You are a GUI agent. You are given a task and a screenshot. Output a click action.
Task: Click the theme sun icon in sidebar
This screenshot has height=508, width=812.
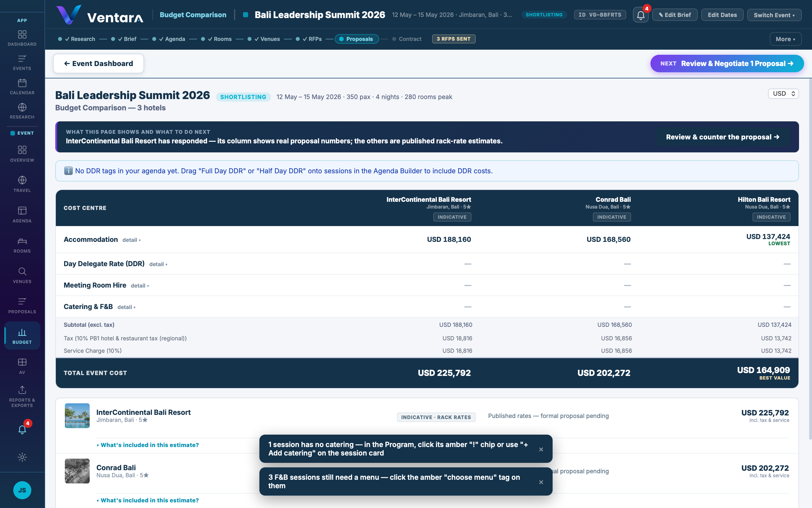tap(22, 457)
